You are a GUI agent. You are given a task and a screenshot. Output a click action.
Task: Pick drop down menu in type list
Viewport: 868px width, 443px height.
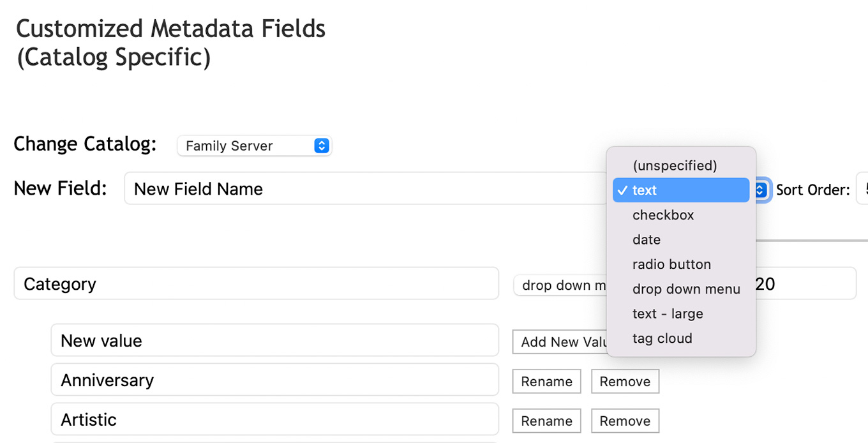681,289
